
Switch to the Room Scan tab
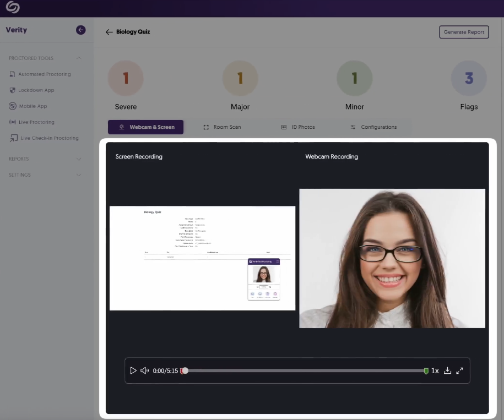tap(222, 127)
